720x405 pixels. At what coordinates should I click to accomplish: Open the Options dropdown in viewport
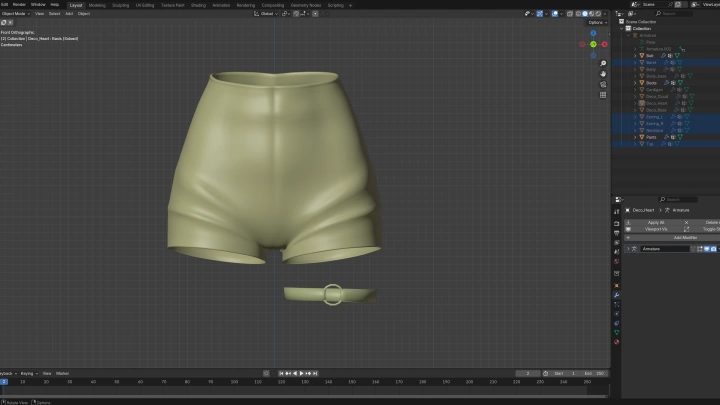pyautogui.click(x=597, y=22)
